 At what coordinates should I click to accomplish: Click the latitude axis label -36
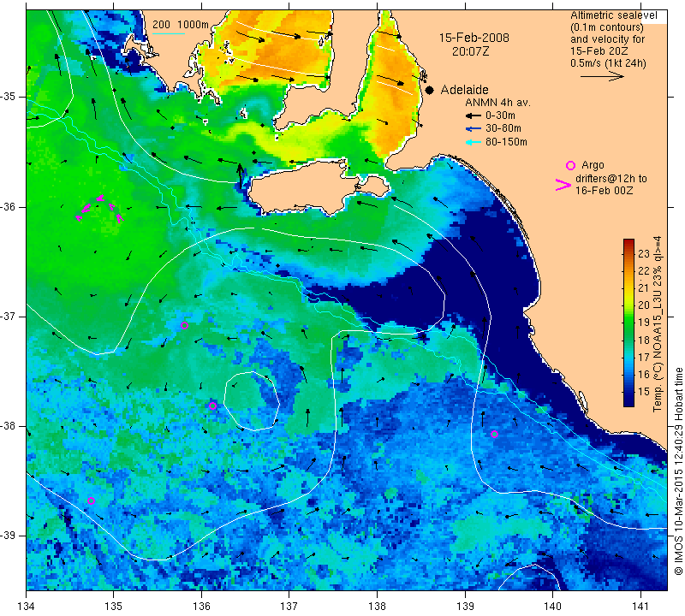point(9,206)
